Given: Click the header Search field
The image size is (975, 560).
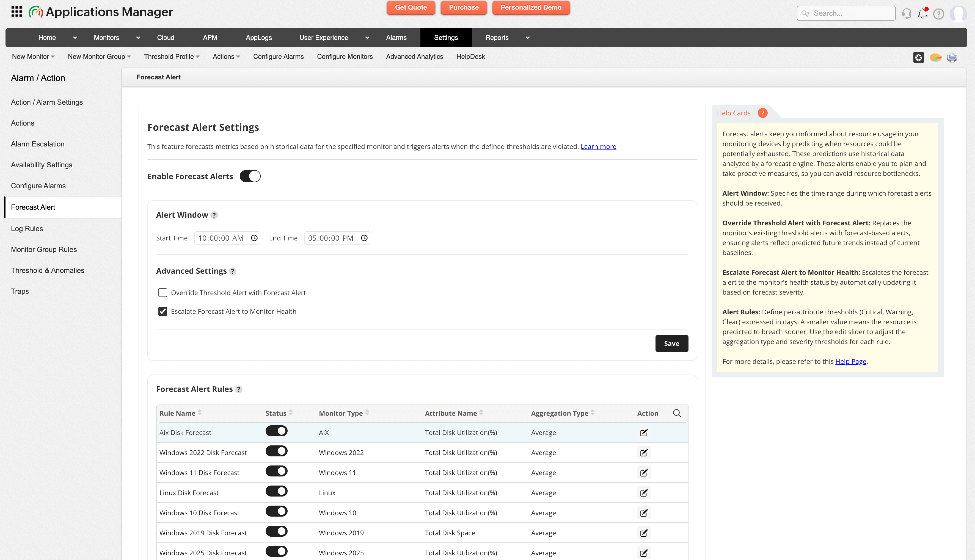Looking at the screenshot, I should click(846, 13).
